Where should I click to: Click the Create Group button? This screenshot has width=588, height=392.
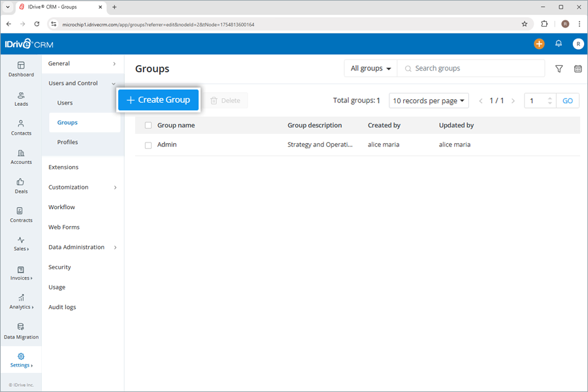[158, 100]
